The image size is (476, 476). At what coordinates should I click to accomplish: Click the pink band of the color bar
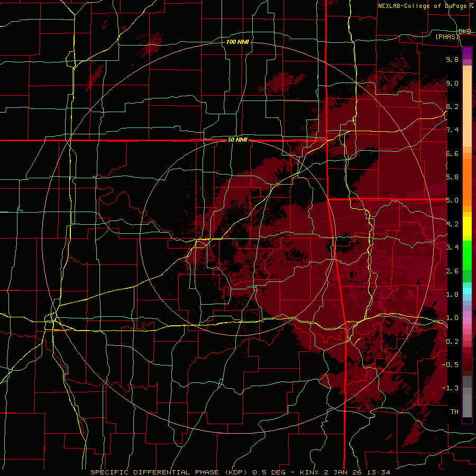coord(467,321)
